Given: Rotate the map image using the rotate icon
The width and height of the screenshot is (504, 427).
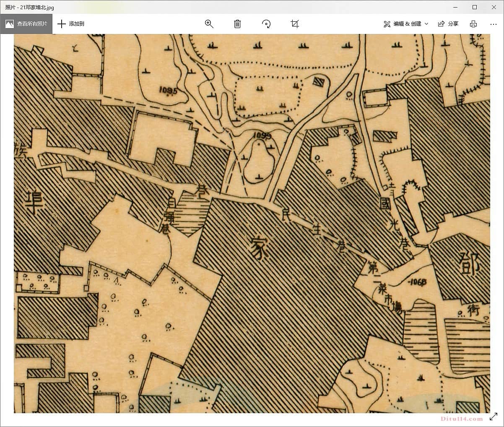Looking at the screenshot, I should [266, 24].
